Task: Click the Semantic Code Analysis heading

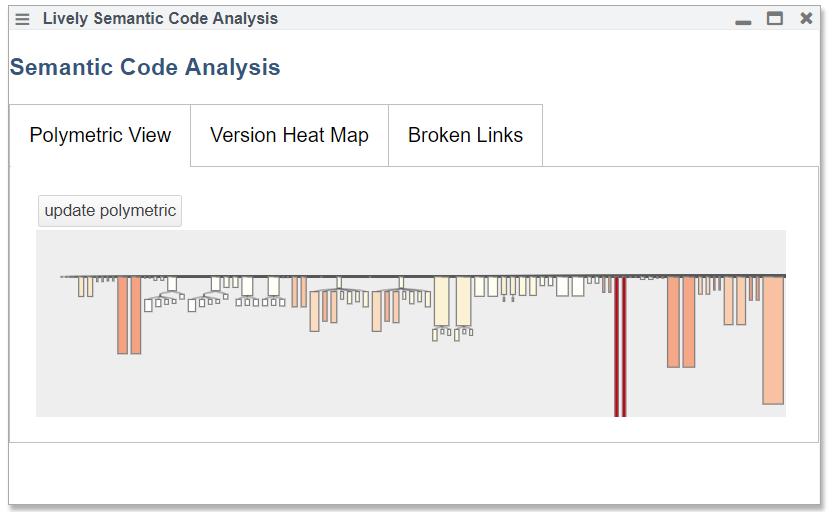Action: click(145, 68)
